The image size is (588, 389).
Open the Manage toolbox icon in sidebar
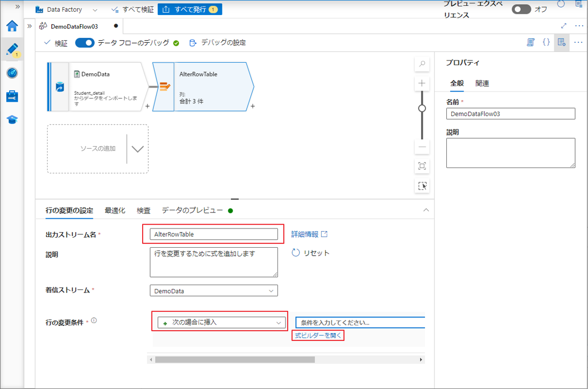pos(12,96)
